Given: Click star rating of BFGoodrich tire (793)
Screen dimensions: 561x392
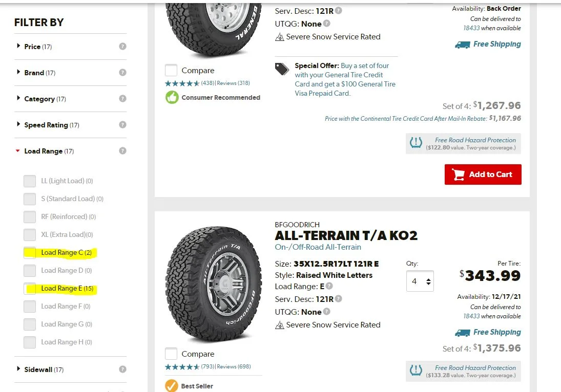Looking at the screenshot, I should (182, 366).
